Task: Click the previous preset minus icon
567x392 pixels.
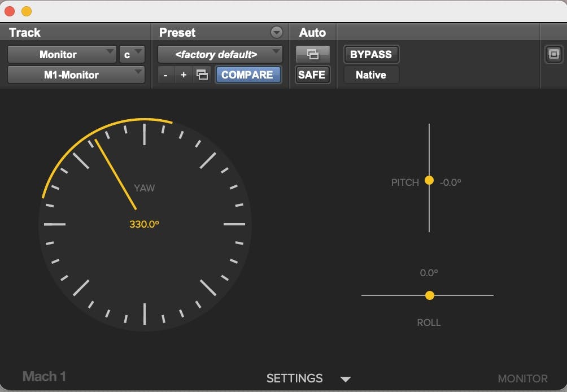Action: [x=165, y=74]
